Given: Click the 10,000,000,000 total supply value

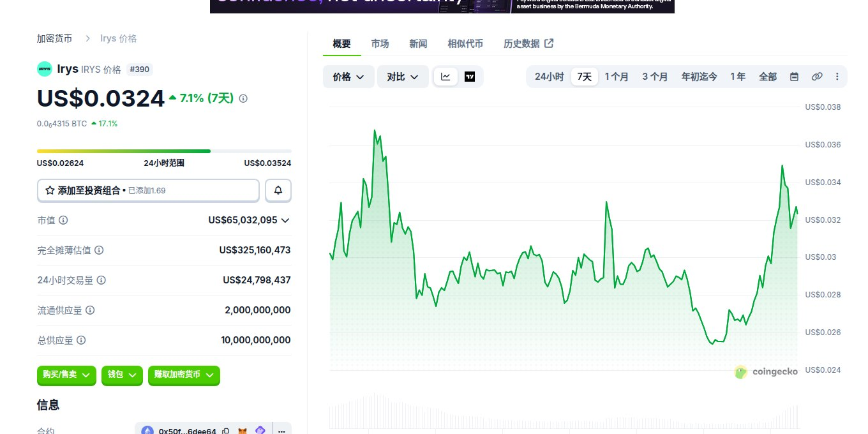Looking at the screenshot, I should point(256,340).
